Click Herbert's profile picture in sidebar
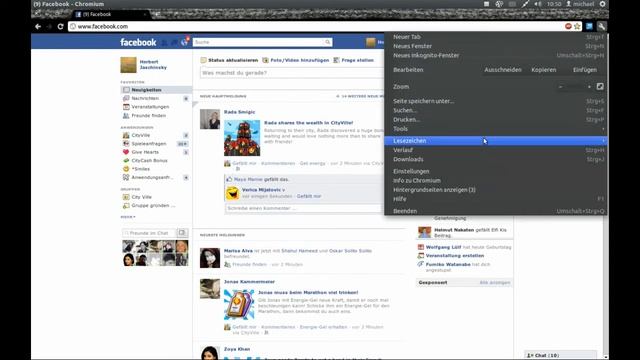 (128, 65)
